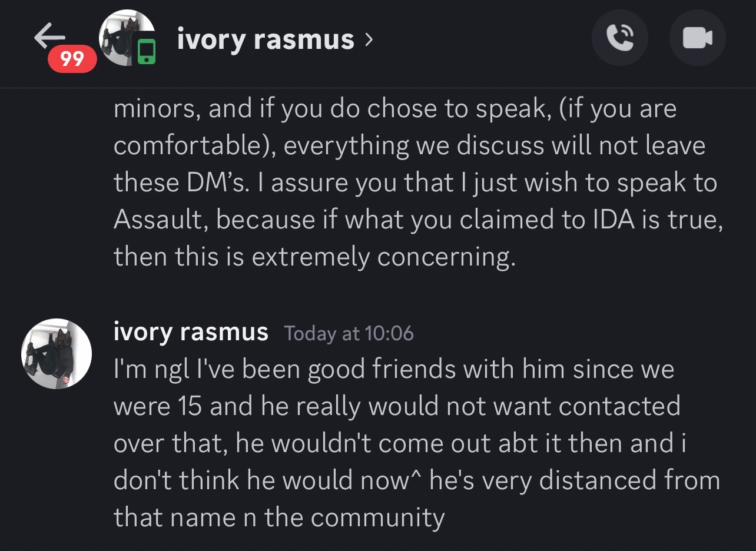Go back using the left arrow

(x=49, y=36)
